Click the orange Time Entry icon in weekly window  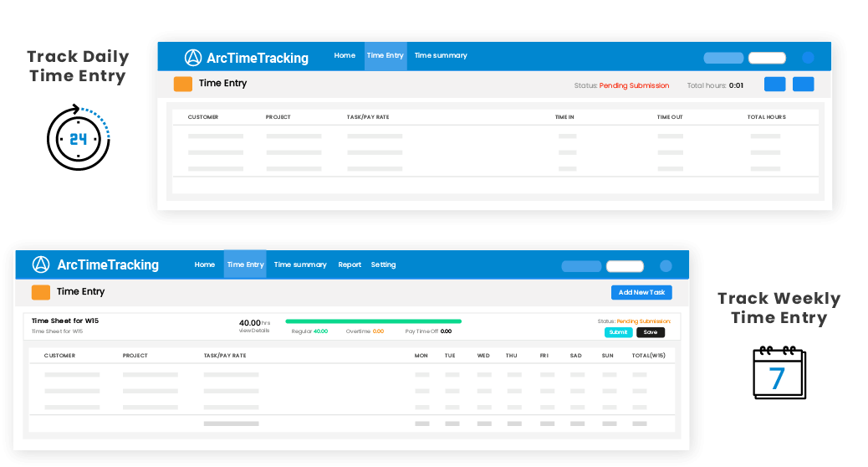click(x=41, y=292)
